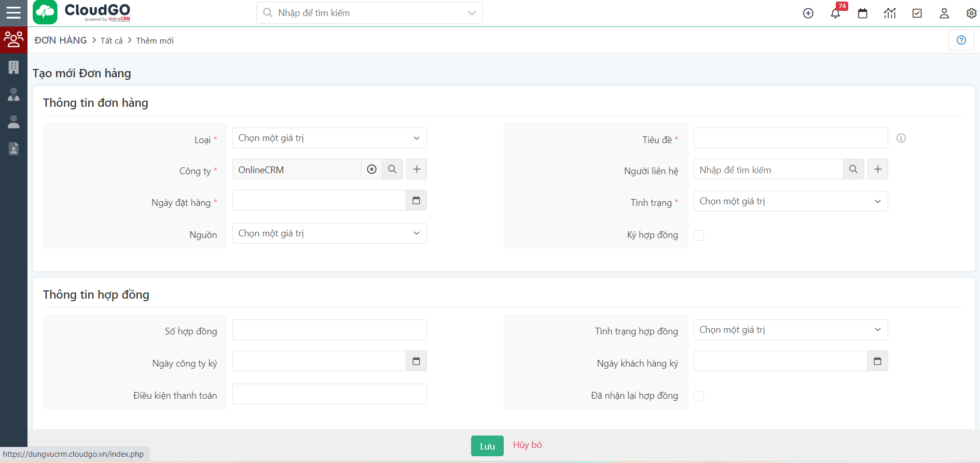Search for a company in Công ty
Image resolution: width=980 pixels, height=463 pixels.
click(x=392, y=169)
